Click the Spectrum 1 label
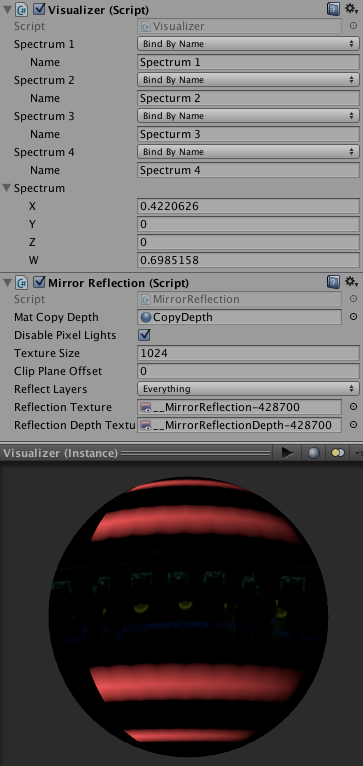Viewport: 363px width, 766px height. click(x=44, y=44)
